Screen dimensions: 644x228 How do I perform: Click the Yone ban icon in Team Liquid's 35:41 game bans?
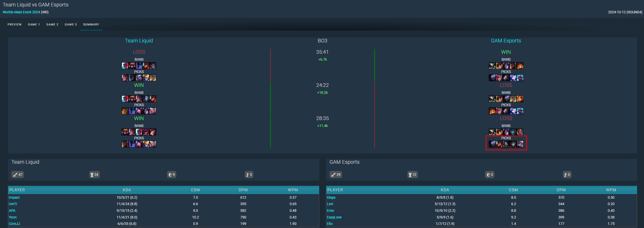click(125, 66)
